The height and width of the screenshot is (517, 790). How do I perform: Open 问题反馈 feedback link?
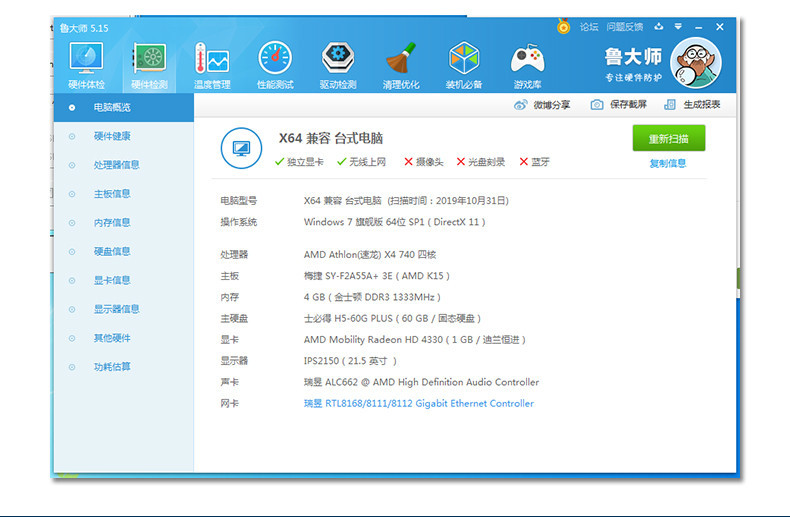coord(625,27)
